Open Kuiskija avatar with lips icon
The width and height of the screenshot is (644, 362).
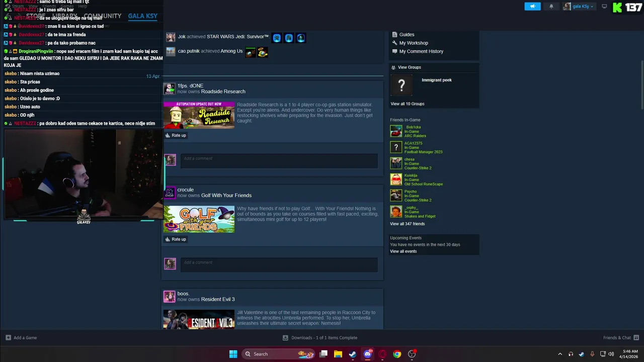396,179
